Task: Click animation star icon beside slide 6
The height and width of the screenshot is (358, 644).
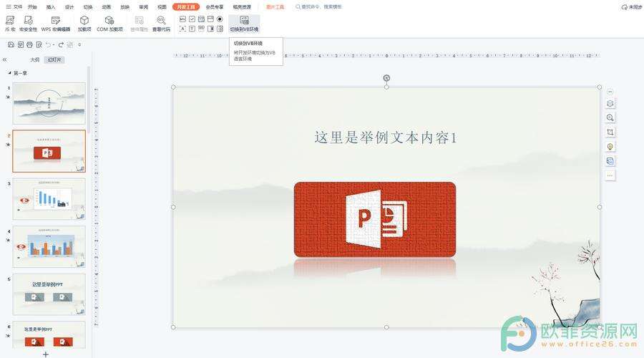Action: pos(8,335)
